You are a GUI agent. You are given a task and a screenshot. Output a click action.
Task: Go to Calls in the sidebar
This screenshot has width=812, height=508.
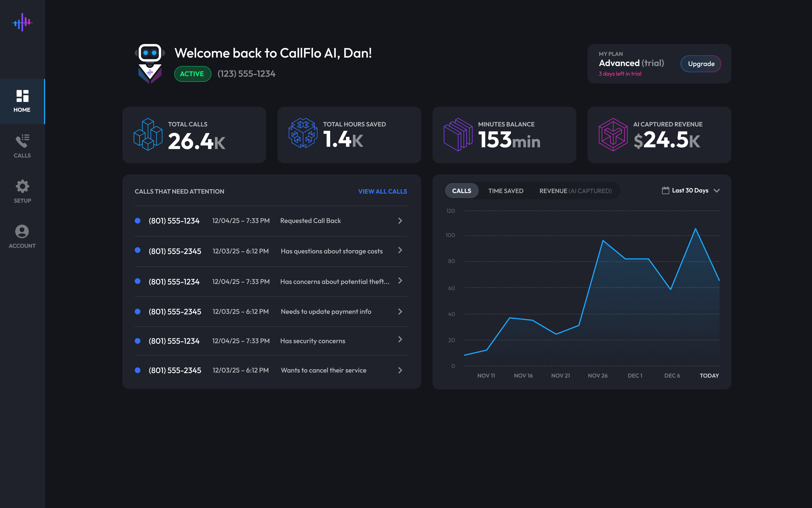pyautogui.click(x=22, y=146)
